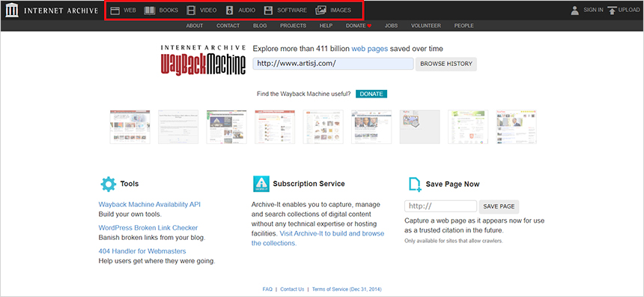Open the Books section icon
644x297 pixels.
(x=150, y=10)
